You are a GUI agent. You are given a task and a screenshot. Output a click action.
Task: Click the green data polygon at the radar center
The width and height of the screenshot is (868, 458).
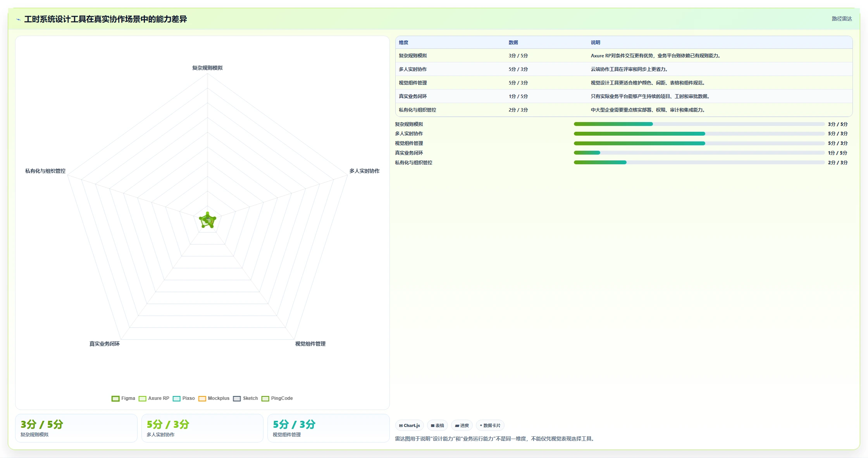208,220
